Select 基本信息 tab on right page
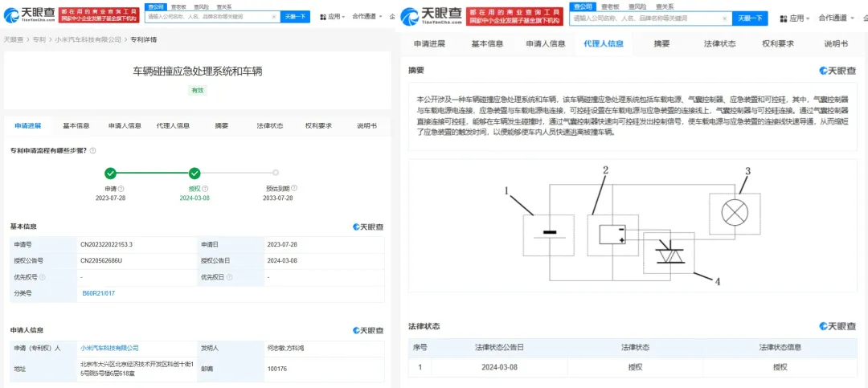This screenshot has height=388, width=868. (x=487, y=43)
